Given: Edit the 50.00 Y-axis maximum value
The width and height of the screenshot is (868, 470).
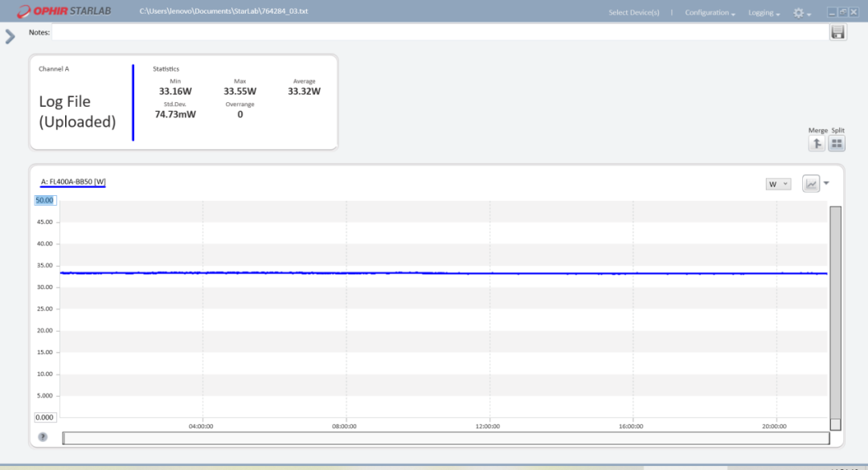Looking at the screenshot, I should coord(44,200).
